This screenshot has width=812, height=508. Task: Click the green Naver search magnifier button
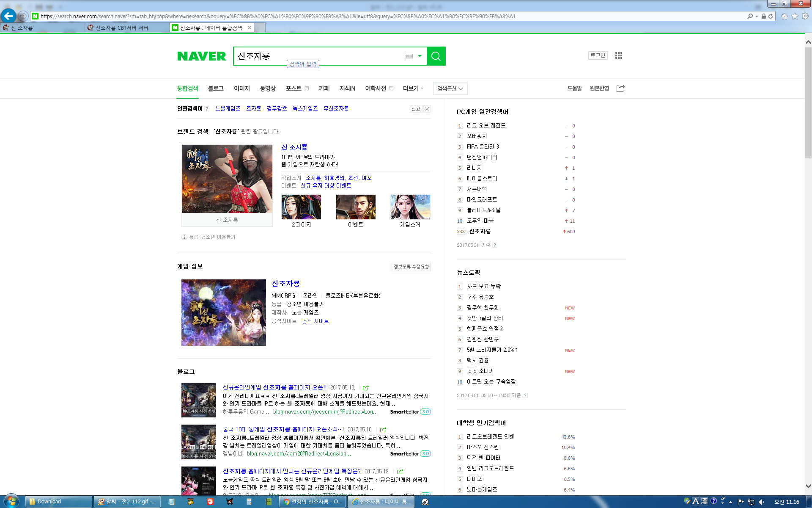click(x=436, y=56)
